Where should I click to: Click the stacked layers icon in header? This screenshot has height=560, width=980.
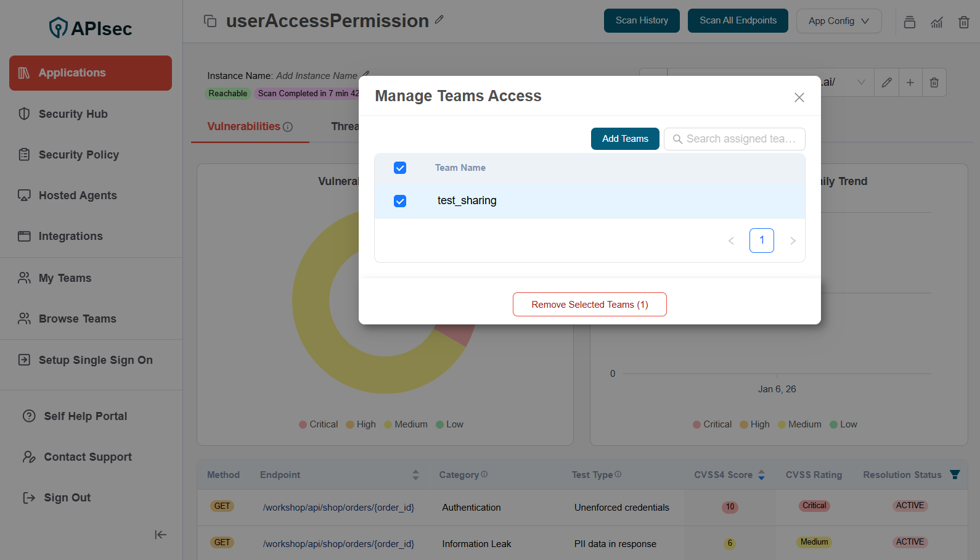[x=910, y=22]
